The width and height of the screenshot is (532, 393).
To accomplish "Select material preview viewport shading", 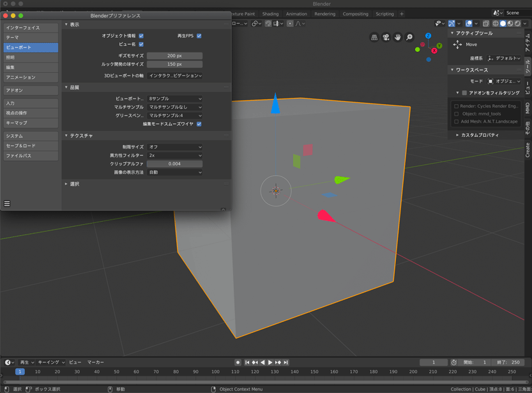I will [x=510, y=24].
